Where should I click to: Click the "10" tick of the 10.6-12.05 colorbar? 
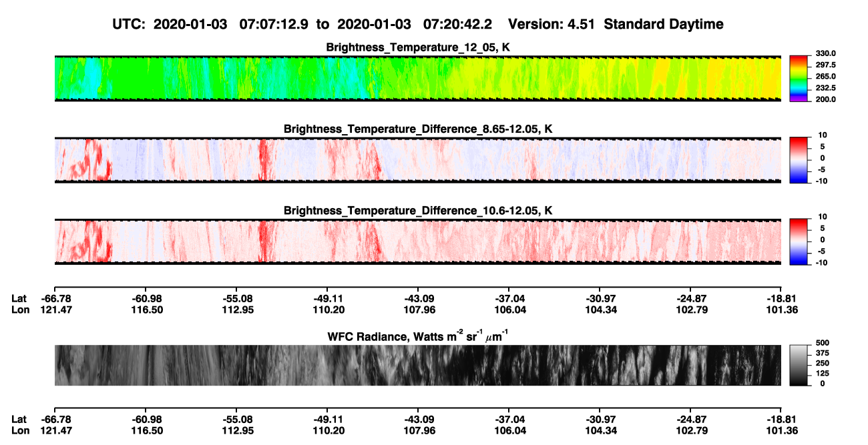[823, 216]
